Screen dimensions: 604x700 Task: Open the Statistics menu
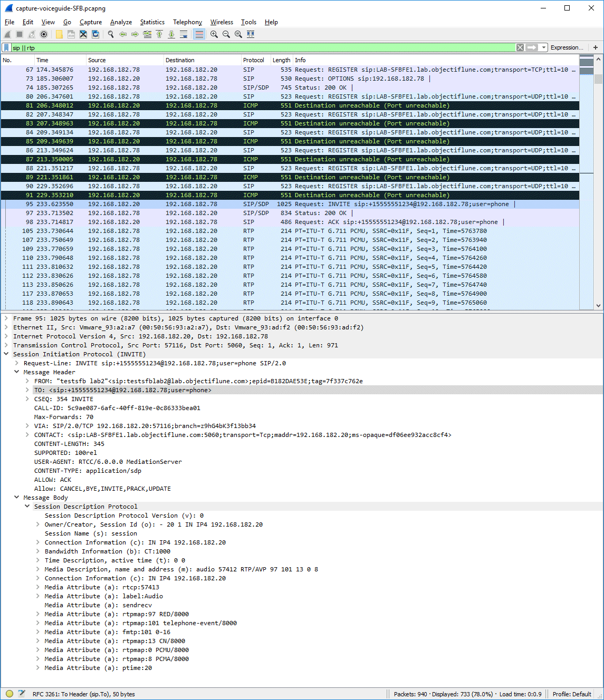click(x=152, y=22)
